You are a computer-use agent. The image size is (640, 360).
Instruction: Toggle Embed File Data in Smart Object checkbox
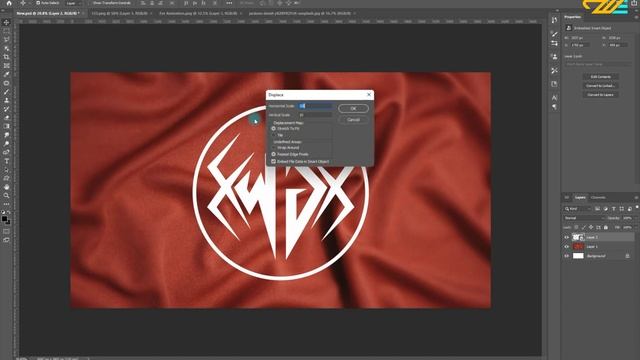coord(273,162)
